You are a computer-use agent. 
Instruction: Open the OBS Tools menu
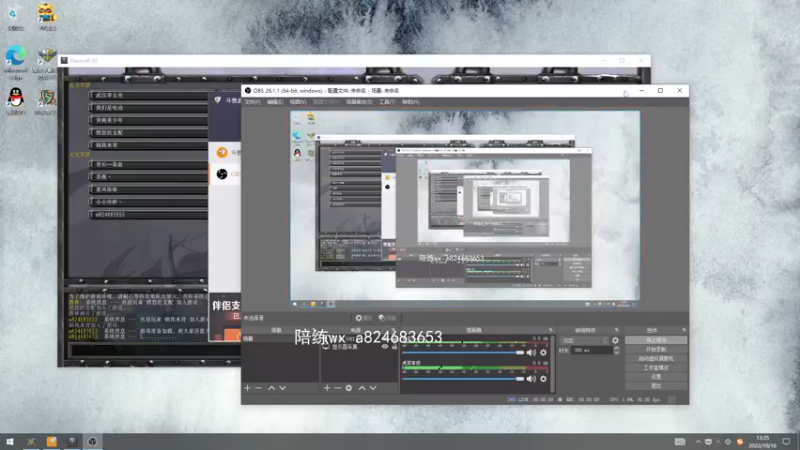click(387, 102)
